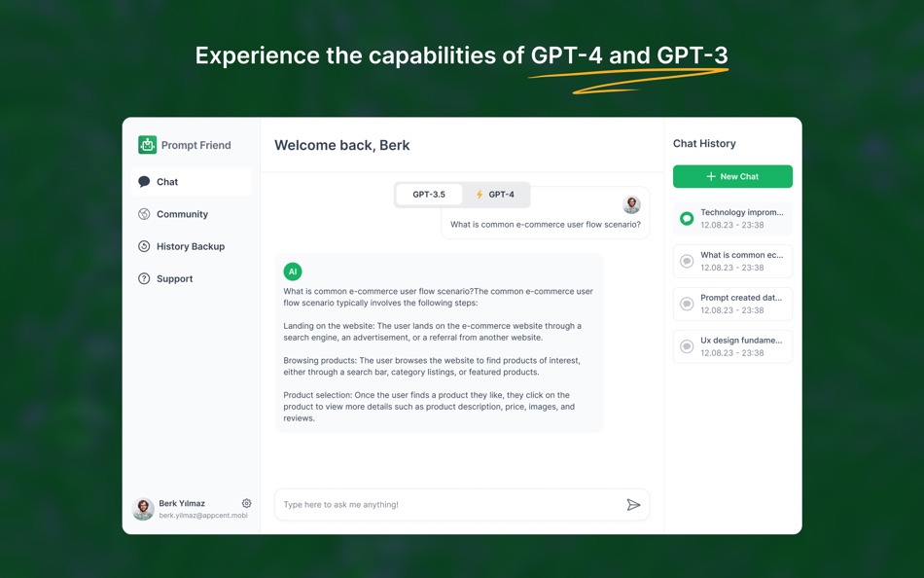924x578 pixels.
Task: Click user question about e-commerce user flow
Action: coord(546,224)
